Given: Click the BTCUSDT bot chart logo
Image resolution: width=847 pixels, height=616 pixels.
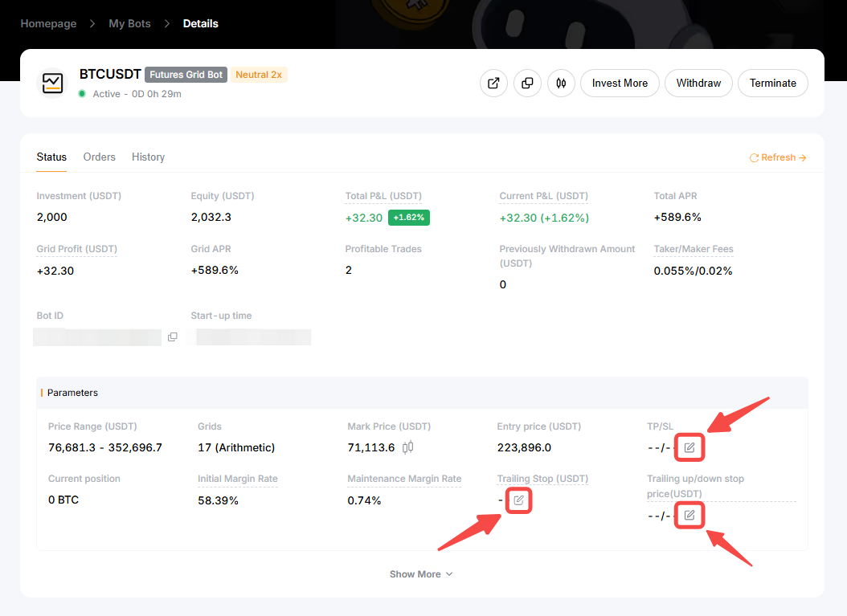Looking at the screenshot, I should (x=53, y=83).
